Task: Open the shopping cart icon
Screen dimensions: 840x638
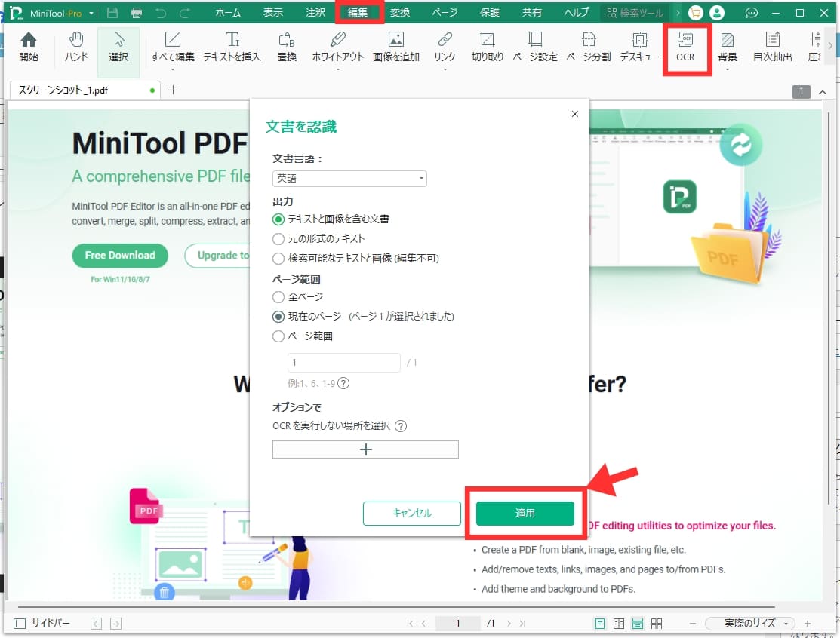Action: 695,13
